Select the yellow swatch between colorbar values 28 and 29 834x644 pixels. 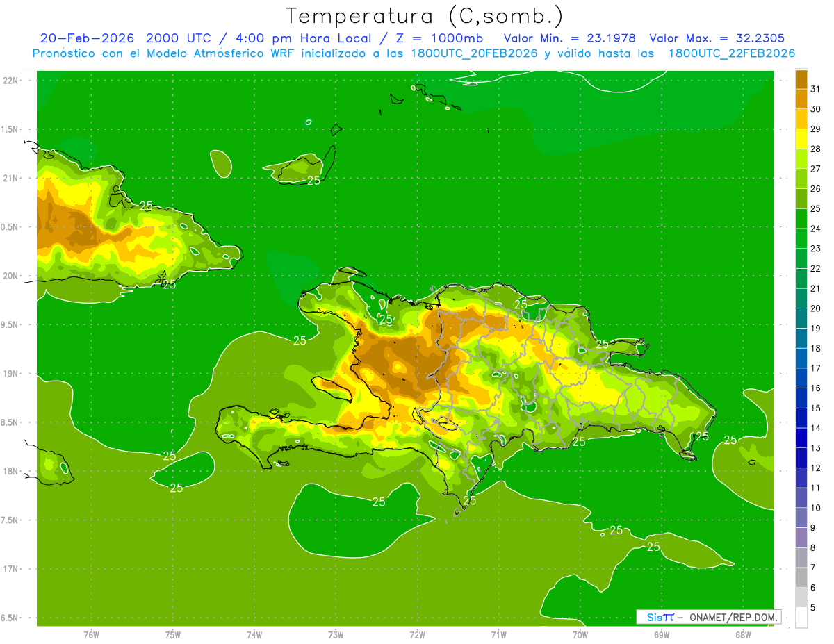pos(801,139)
